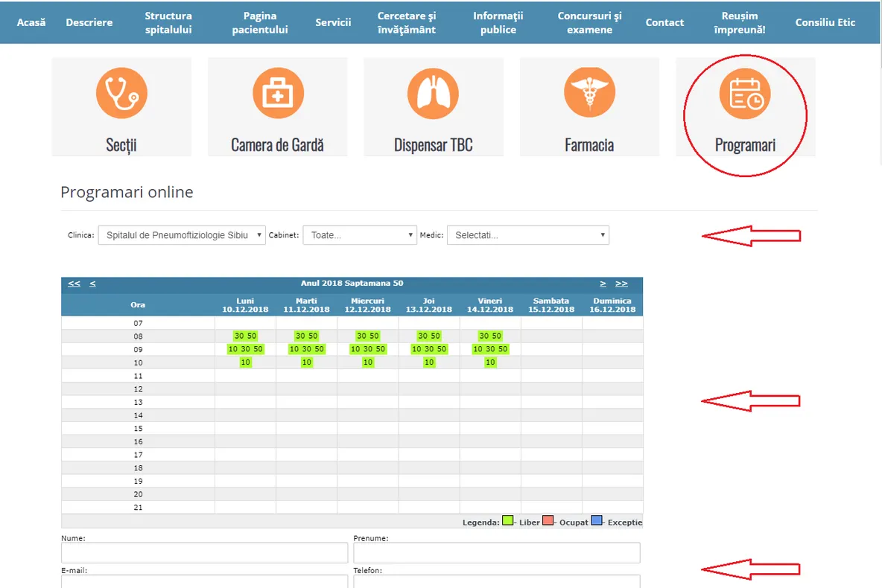
Task: Open the Descriere menu item
Action: coord(89,22)
